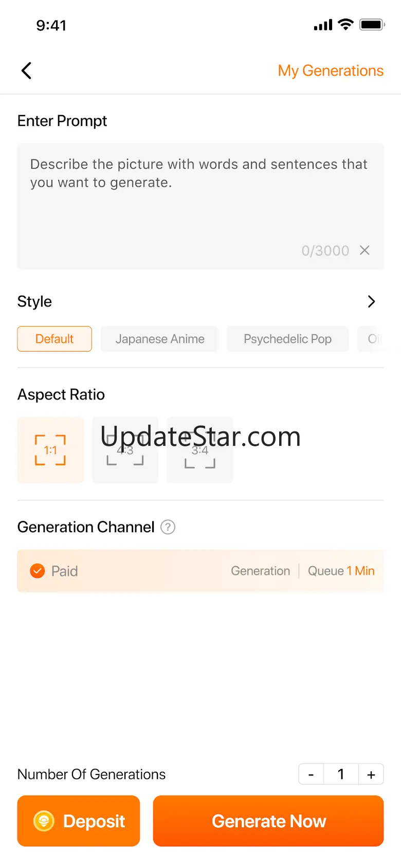The width and height of the screenshot is (401, 868).
Task: Select the 4:3 aspect ratio
Action: (125, 450)
